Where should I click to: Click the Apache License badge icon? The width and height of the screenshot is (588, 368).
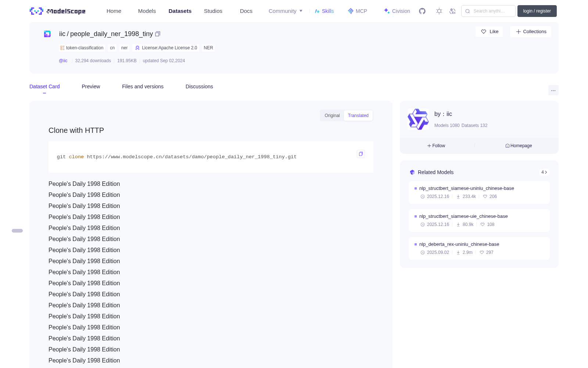click(137, 48)
